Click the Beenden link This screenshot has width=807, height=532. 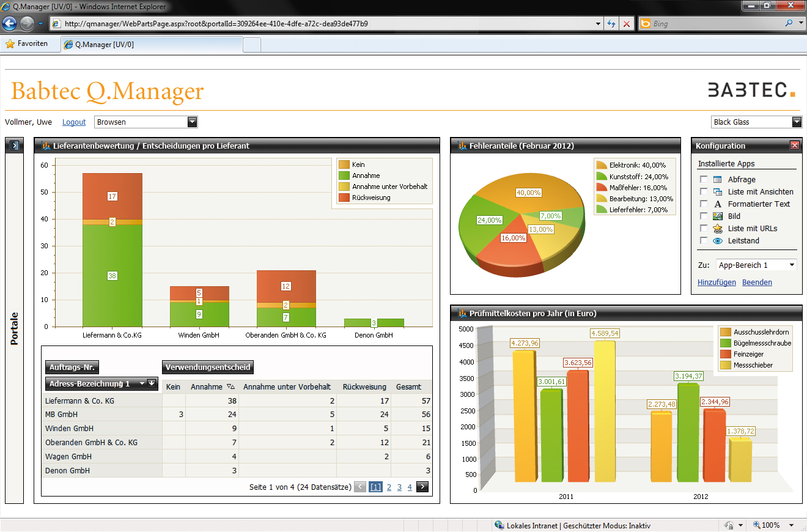[x=757, y=283]
